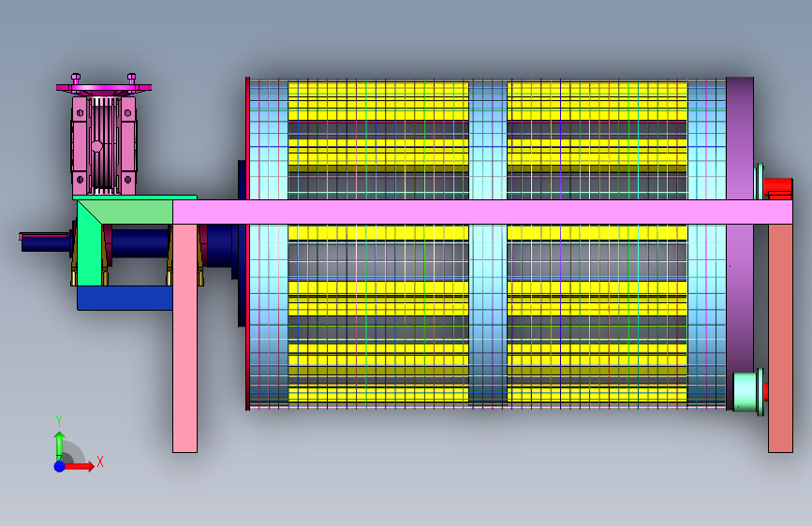Select the mint green support roller

[x=748, y=392]
